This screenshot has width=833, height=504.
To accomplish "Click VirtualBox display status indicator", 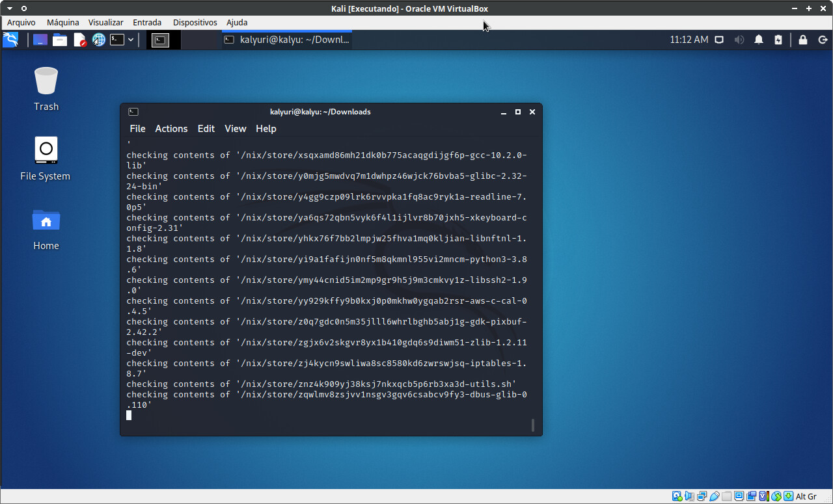I will (739, 496).
